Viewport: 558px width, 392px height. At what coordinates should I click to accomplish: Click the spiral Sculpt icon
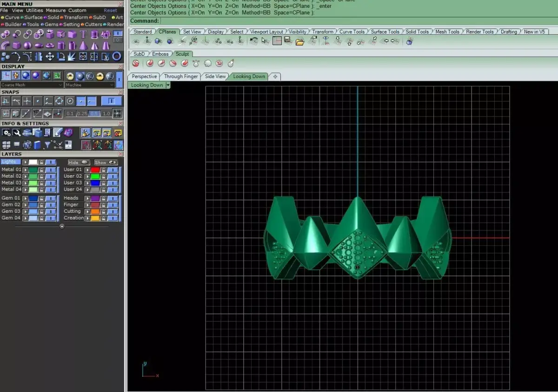pos(219,63)
